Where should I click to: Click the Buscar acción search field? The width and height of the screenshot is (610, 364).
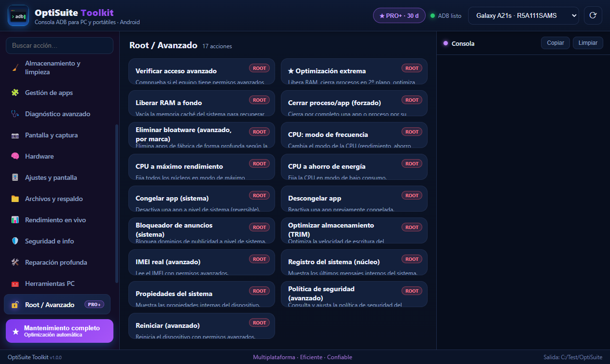click(x=59, y=46)
